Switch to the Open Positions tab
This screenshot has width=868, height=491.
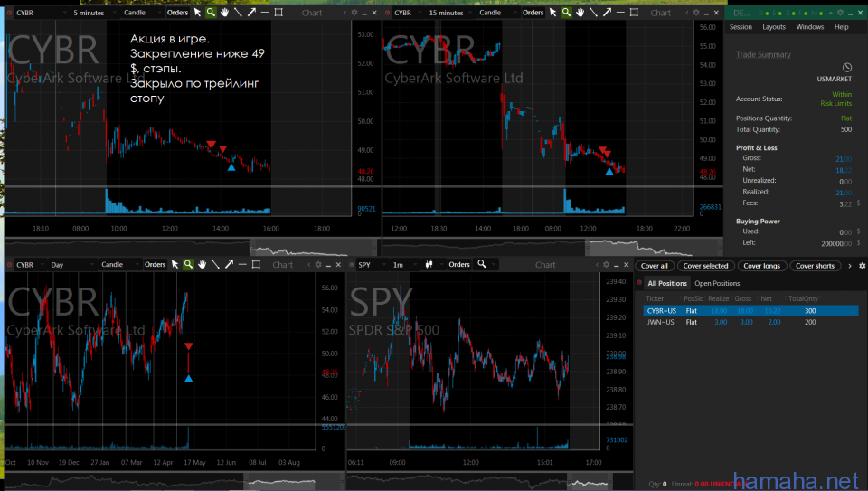tap(717, 283)
